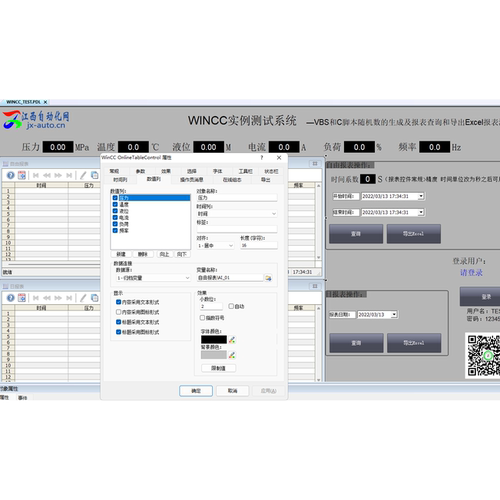Go to previous record in 日报表 toolbar
This screenshot has width=500, height=500.
tap(47, 298)
